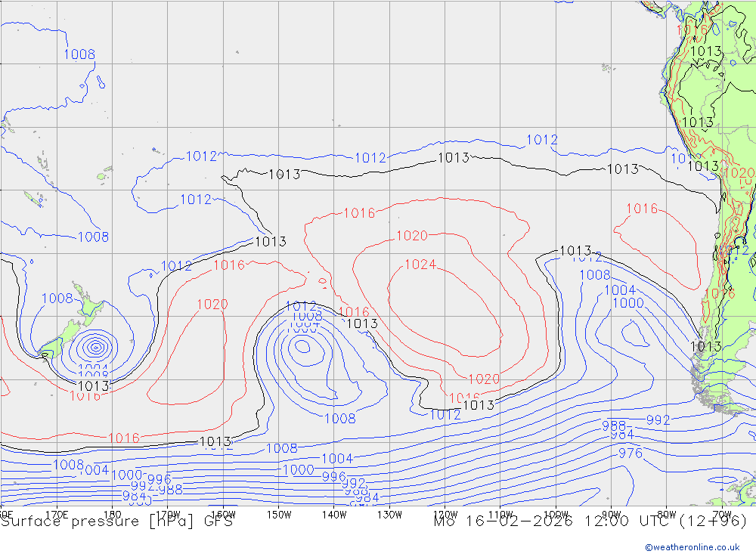Click the Surface pressure [hPa] GFS title
Viewport: 756px width, 554px height.
(116, 522)
